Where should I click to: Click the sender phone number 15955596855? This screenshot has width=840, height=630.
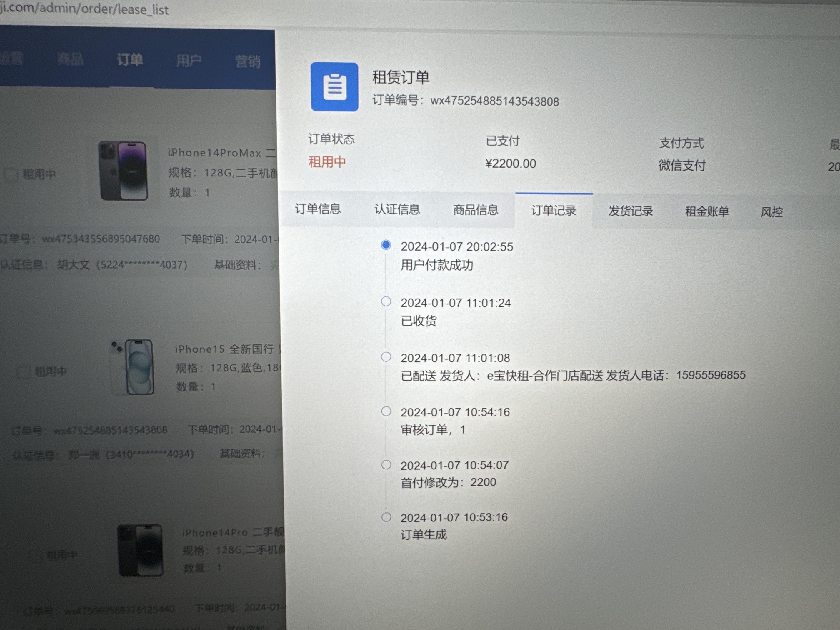(711, 375)
